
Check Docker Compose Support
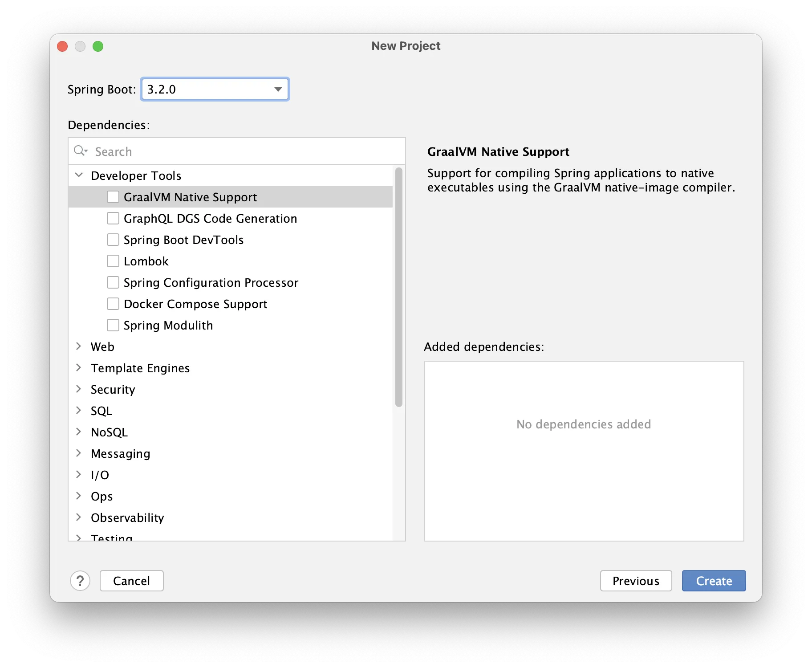pyautogui.click(x=113, y=303)
